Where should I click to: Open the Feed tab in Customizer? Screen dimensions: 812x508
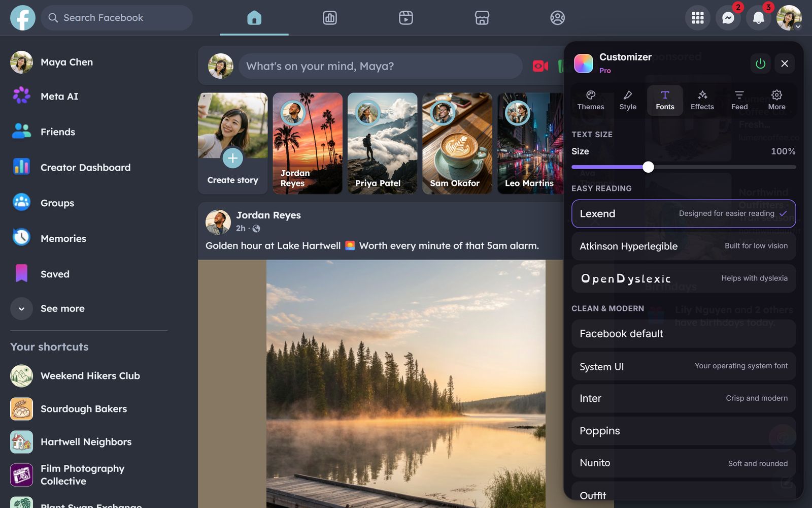pyautogui.click(x=739, y=100)
